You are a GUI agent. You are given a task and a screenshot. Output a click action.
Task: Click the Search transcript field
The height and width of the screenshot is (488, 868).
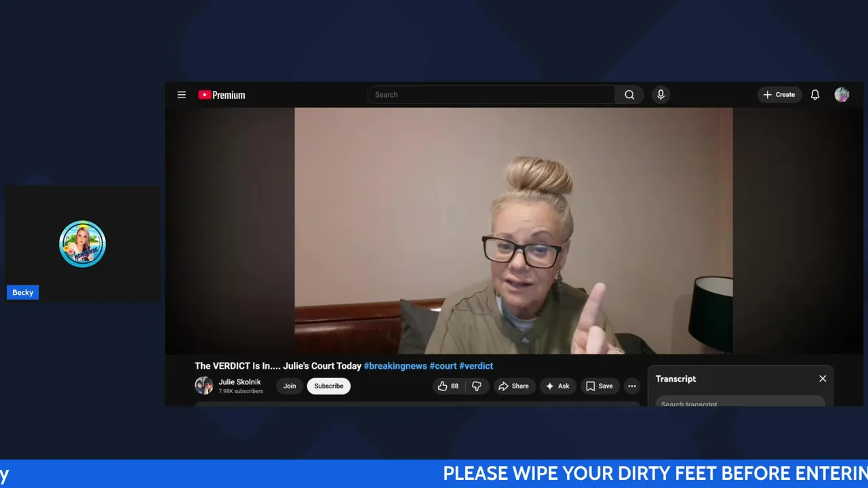[740, 402]
